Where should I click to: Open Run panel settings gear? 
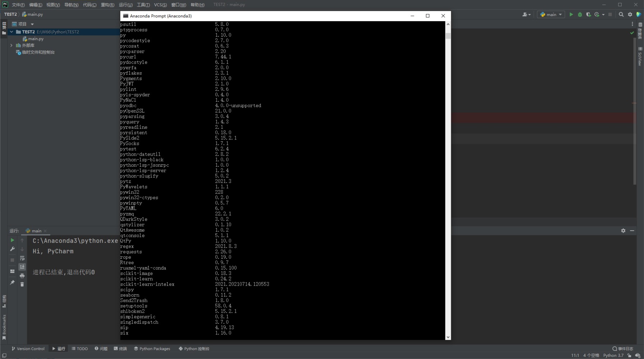click(623, 231)
